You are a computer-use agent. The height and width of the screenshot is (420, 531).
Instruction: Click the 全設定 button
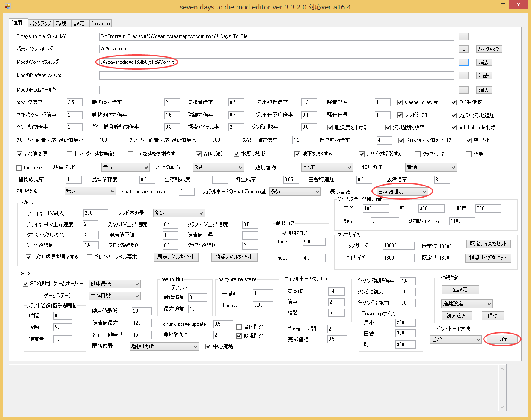(460, 290)
